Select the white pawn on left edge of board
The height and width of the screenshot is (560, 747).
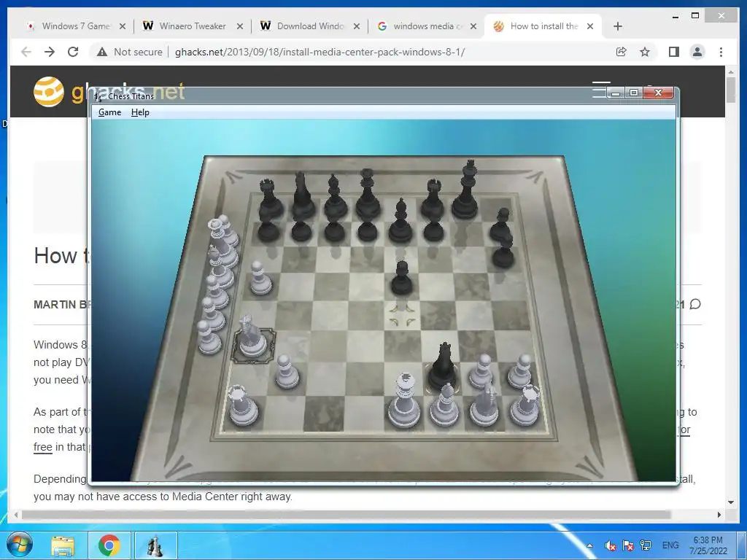point(260,278)
